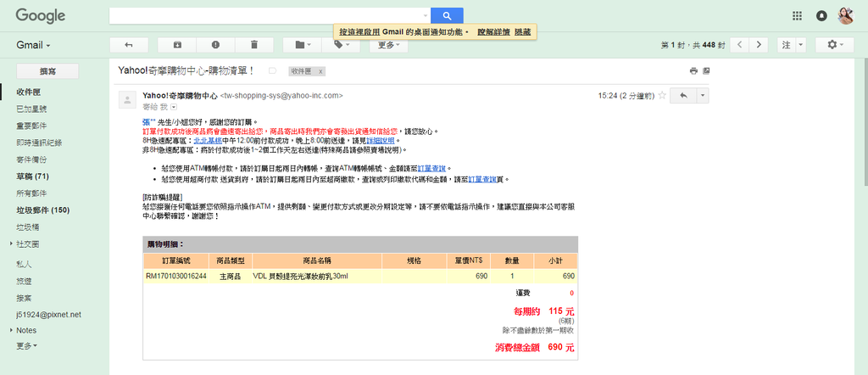Open the Google apps grid
The height and width of the screenshot is (375, 868).
pos(797,16)
